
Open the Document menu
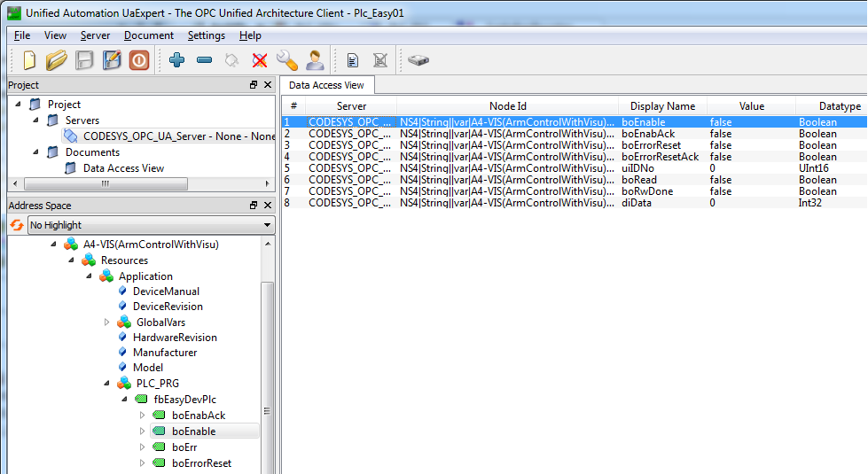[x=149, y=35]
